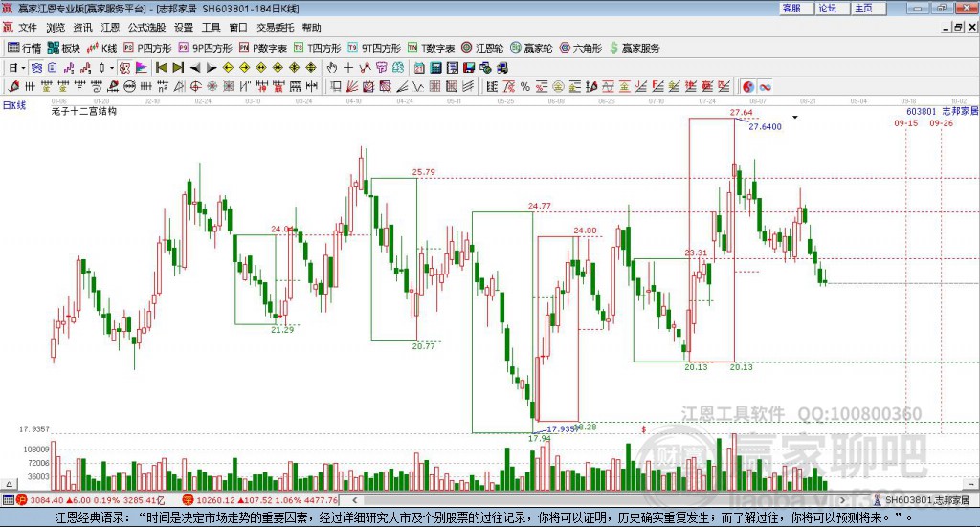The image size is (980, 527).
Task: Open the 帮助 menu
Action: tap(311, 28)
